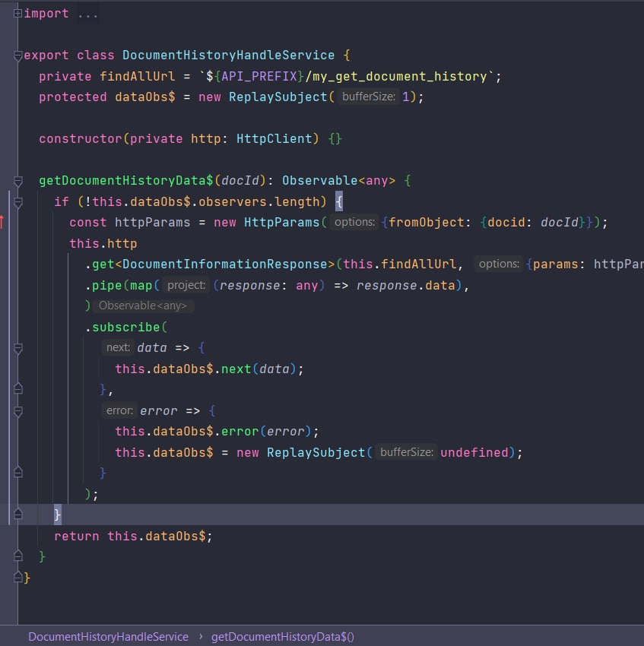Collapse the export class DocumentHistoryHandleService block
The height and width of the screenshot is (646, 644).
pos(17,55)
